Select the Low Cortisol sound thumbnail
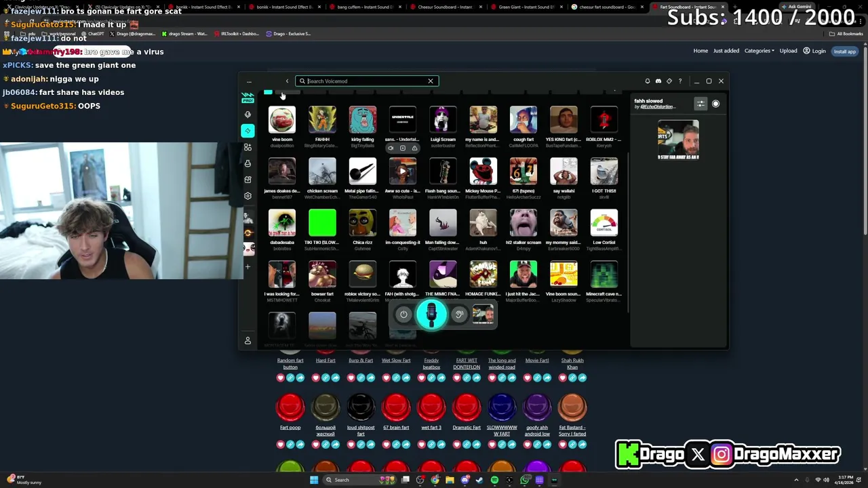 (x=604, y=223)
